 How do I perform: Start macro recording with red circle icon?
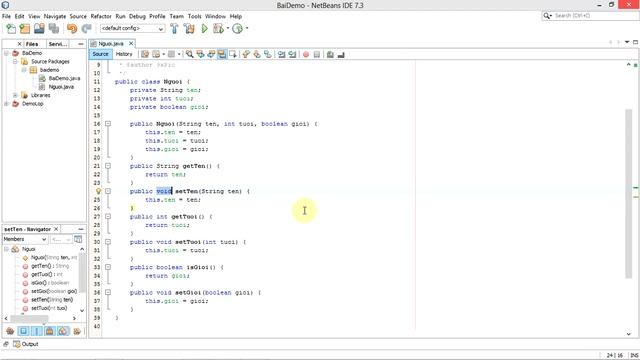click(x=306, y=54)
